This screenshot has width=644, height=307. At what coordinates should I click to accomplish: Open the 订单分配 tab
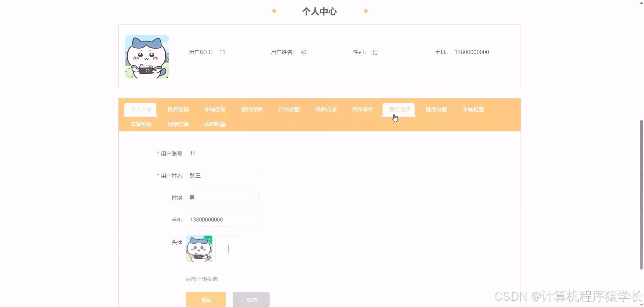(x=289, y=109)
